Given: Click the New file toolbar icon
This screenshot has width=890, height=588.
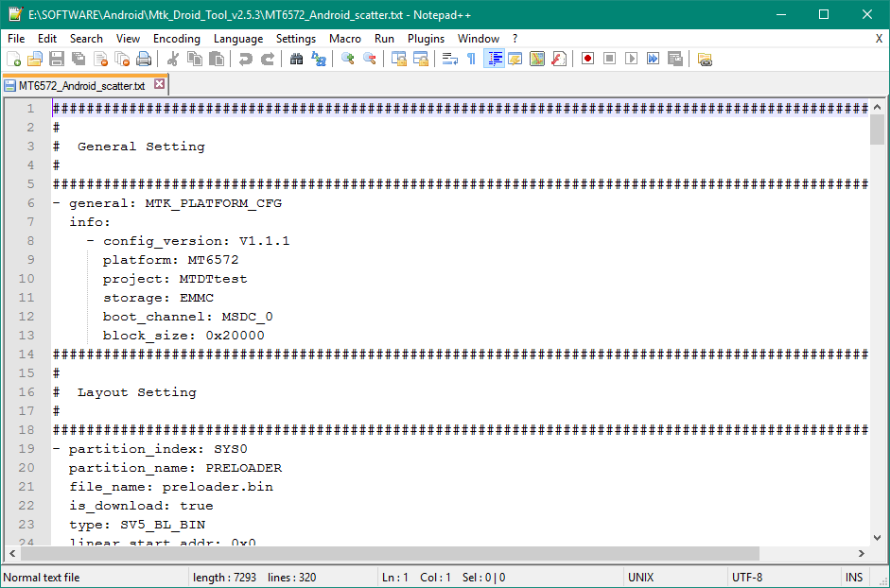Looking at the screenshot, I should tap(13, 59).
